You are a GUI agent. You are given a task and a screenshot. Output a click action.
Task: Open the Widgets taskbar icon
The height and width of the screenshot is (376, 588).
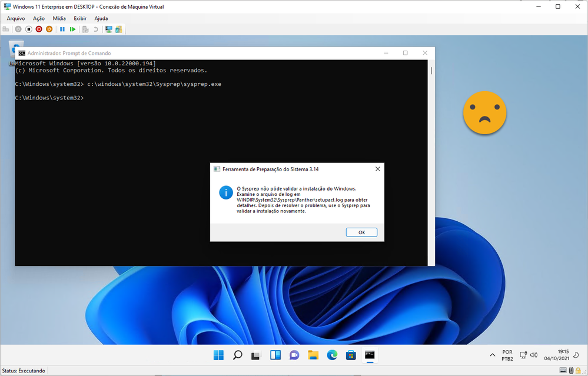[275, 355]
